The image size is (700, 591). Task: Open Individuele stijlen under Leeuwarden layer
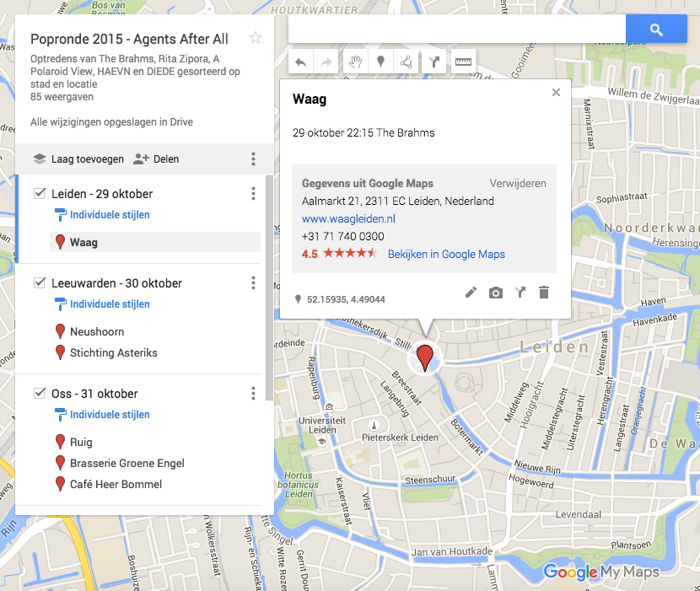tap(110, 304)
